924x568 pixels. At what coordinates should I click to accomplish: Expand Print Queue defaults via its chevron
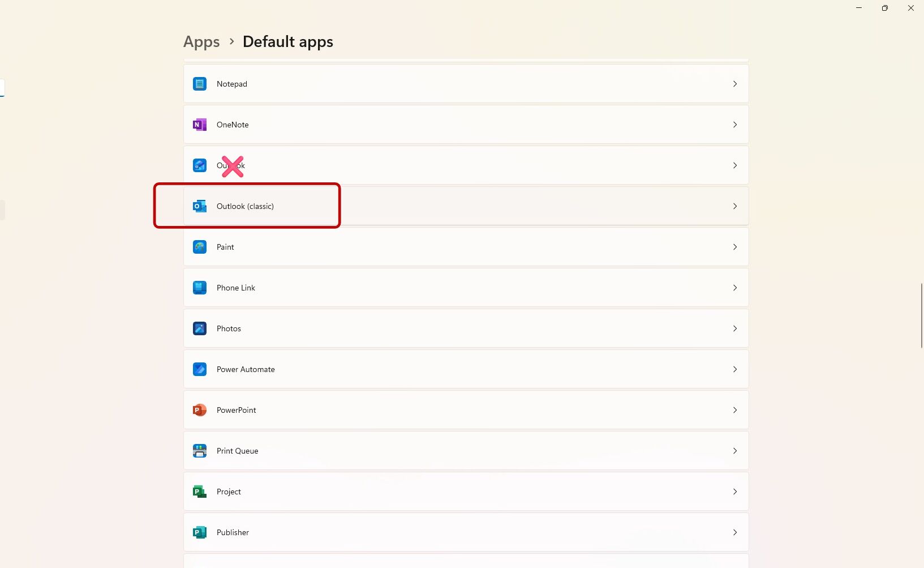click(x=735, y=451)
